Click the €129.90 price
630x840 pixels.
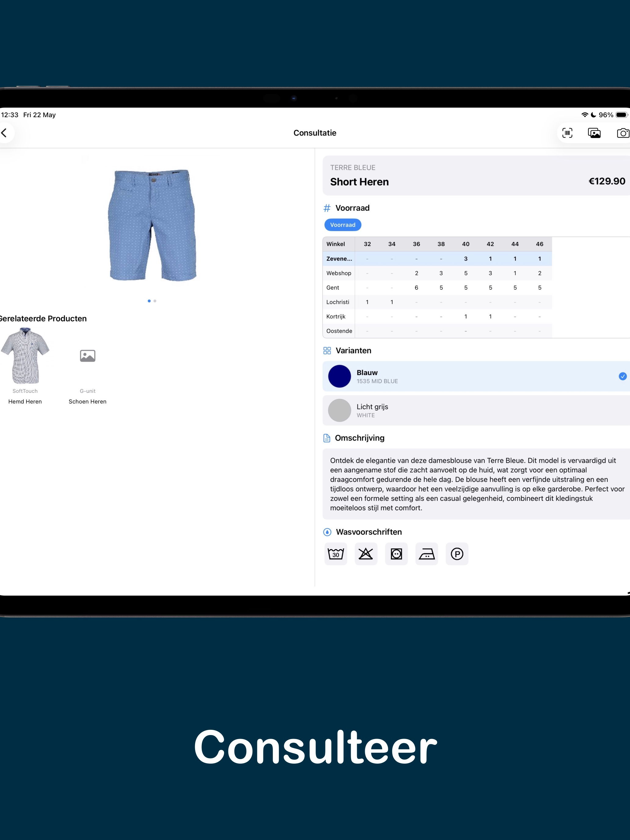tap(607, 181)
